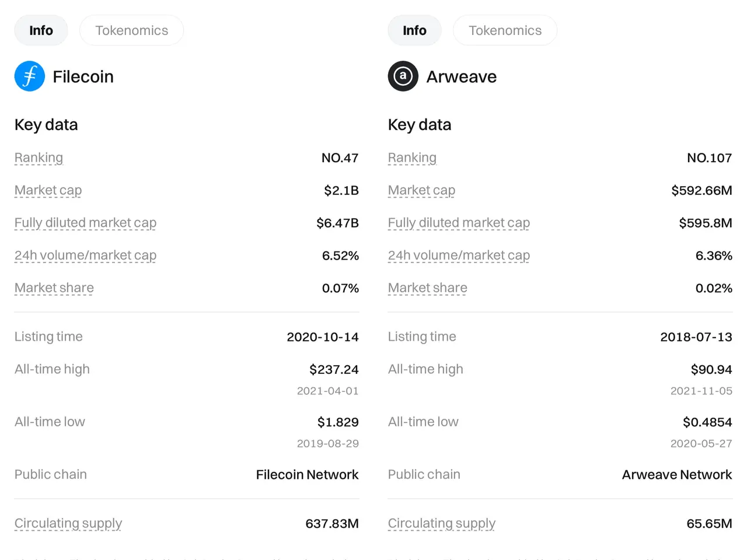Click the Arweave Network public chain value
Screen dimensions: 747x560
[x=676, y=474]
